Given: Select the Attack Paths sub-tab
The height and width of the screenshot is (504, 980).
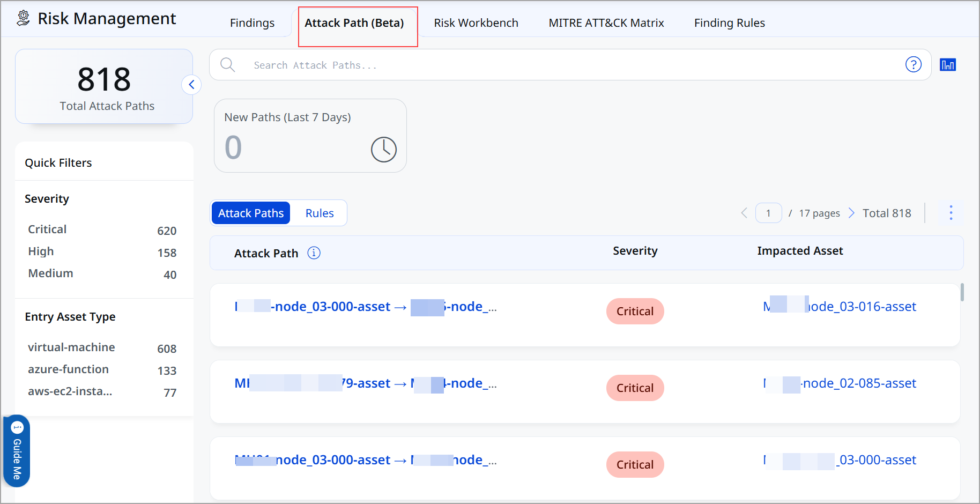Looking at the screenshot, I should (251, 213).
